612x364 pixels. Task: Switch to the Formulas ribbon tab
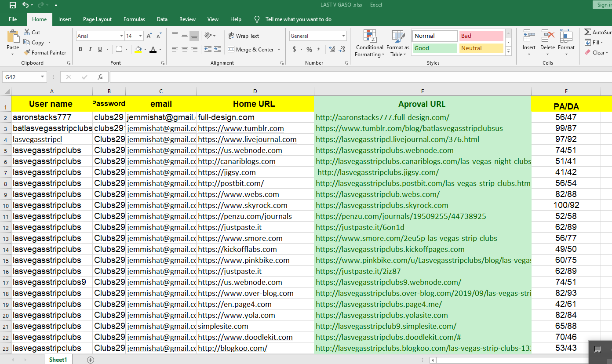pyautogui.click(x=134, y=19)
